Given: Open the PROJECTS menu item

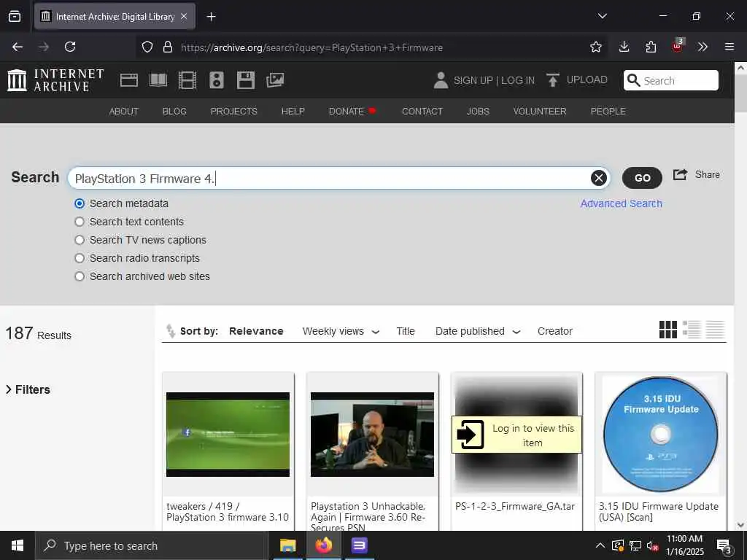Looking at the screenshot, I should pos(234,111).
